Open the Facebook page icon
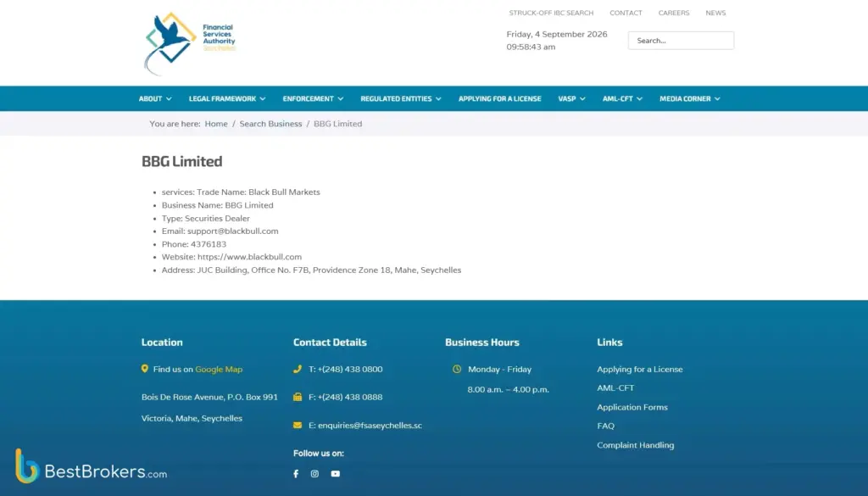Viewport: 868px width, 496px height. click(296, 474)
